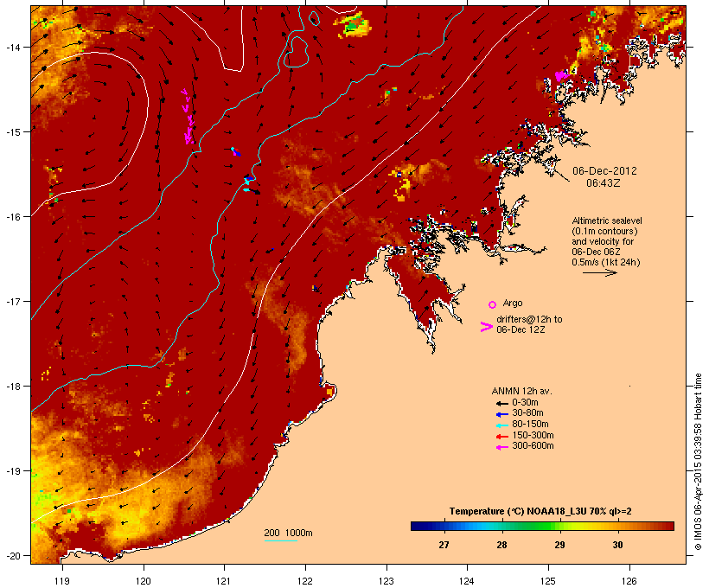The height and width of the screenshot is (588, 709).
Task: Click colorbar tick value 28
Action: point(501,545)
